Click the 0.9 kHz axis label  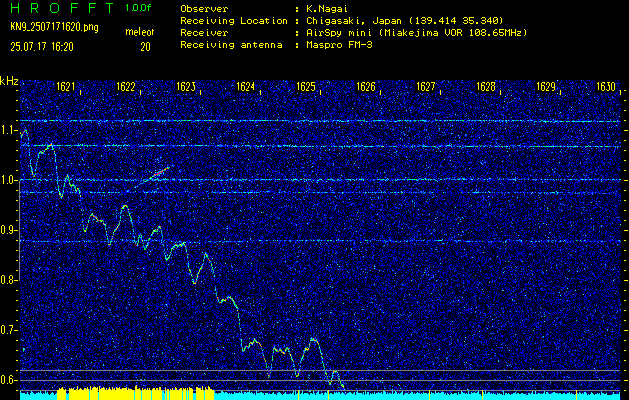pos(8,231)
